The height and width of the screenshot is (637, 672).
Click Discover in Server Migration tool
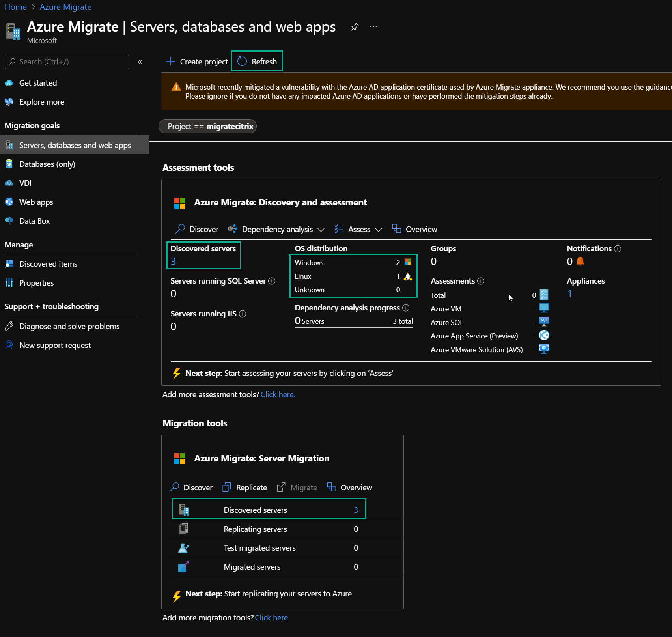pos(191,488)
